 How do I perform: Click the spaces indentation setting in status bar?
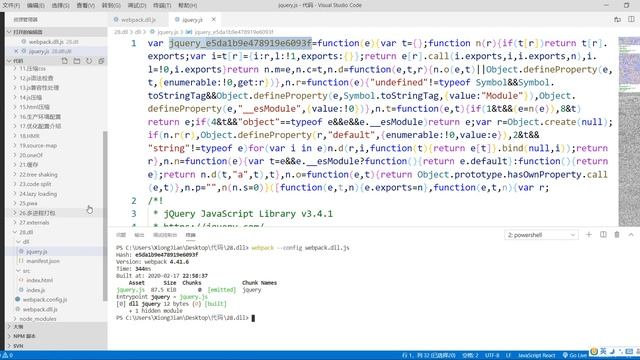click(x=470, y=356)
